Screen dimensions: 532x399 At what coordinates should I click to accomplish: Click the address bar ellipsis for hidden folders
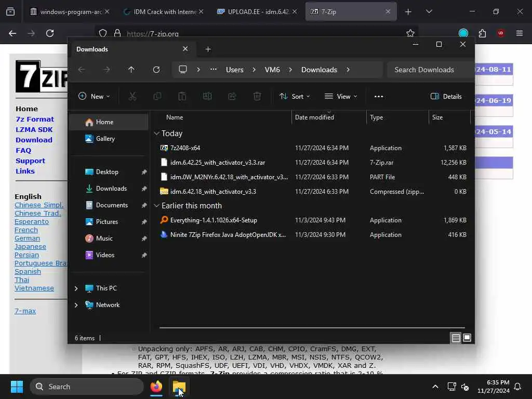tap(213, 69)
